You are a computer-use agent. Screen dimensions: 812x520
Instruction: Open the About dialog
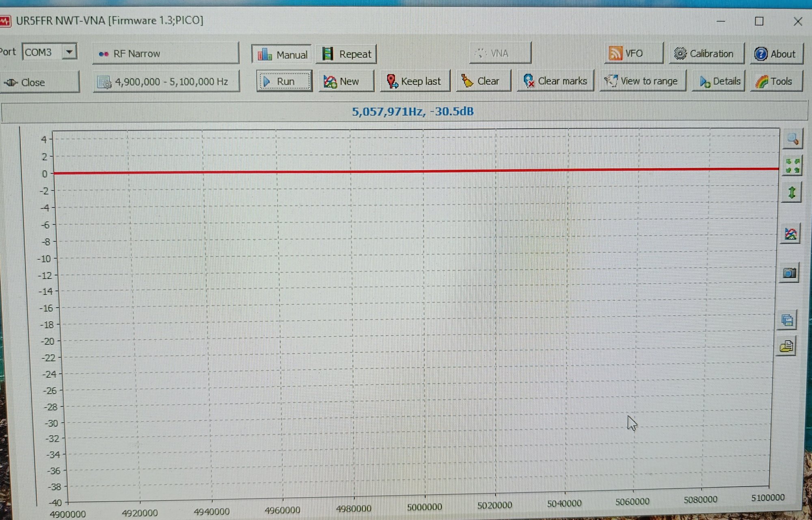click(x=775, y=54)
